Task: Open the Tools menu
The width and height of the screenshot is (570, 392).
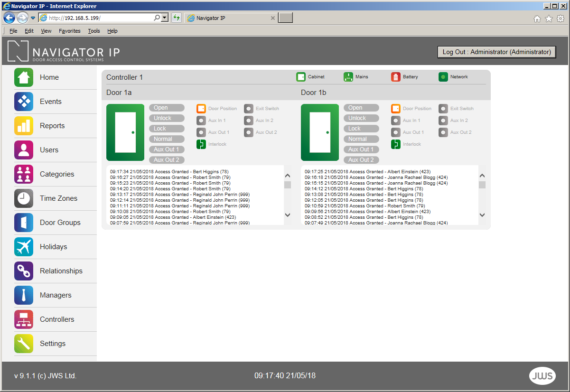Action: click(x=94, y=31)
